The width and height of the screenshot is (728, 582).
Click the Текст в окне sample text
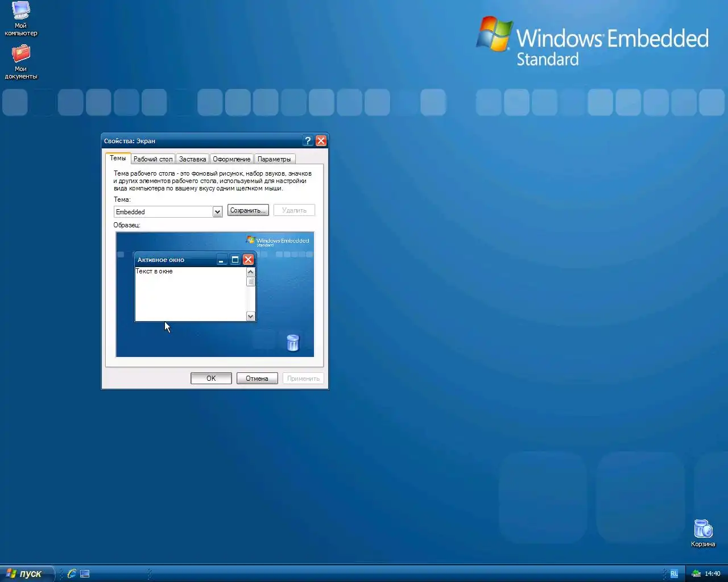(x=154, y=271)
